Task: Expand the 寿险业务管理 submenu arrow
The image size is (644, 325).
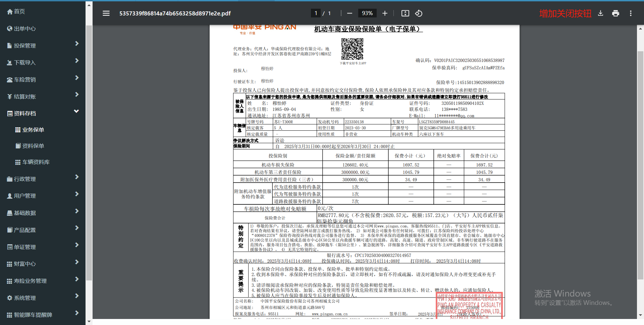Action: [77, 279]
